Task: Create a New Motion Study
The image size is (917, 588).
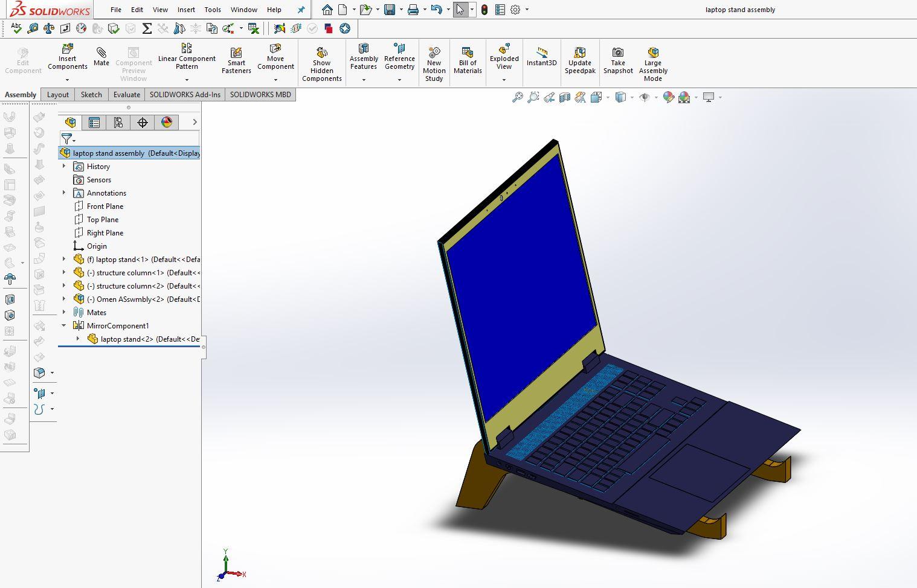Action: click(x=434, y=61)
